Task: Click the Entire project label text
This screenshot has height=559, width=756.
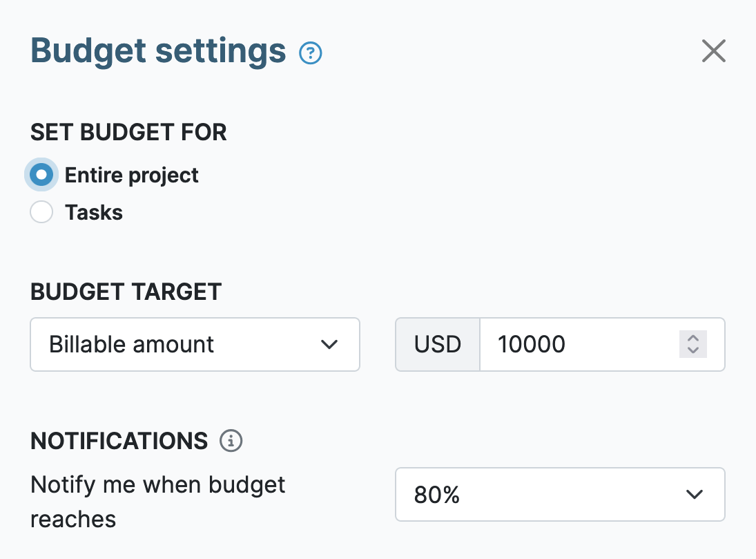Action: coord(131,175)
